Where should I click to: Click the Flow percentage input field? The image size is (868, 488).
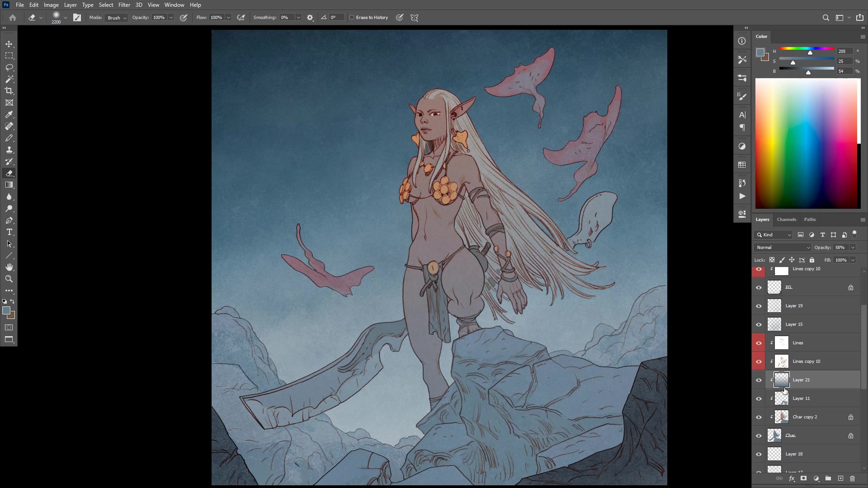216,18
